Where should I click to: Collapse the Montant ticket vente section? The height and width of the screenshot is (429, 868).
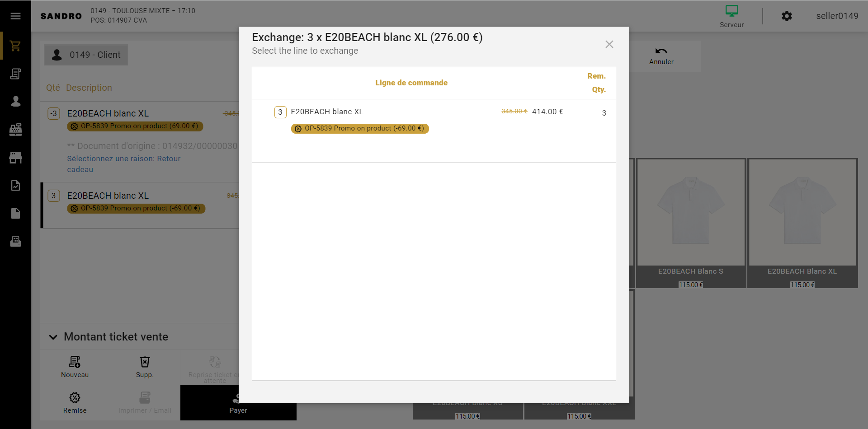[53, 337]
